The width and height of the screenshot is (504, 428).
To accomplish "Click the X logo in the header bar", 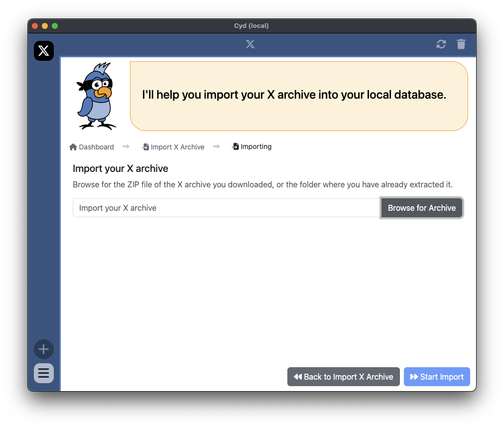I will point(250,44).
